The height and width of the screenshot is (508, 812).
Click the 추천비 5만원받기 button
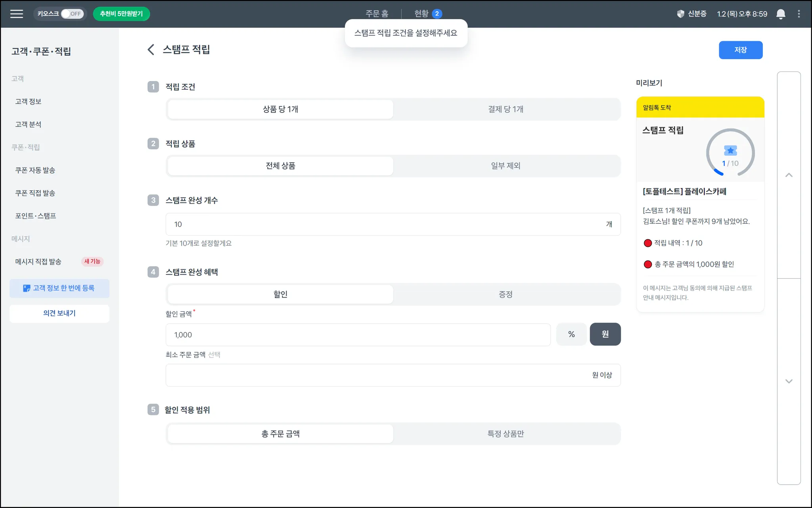pyautogui.click(x=121, y=14)
